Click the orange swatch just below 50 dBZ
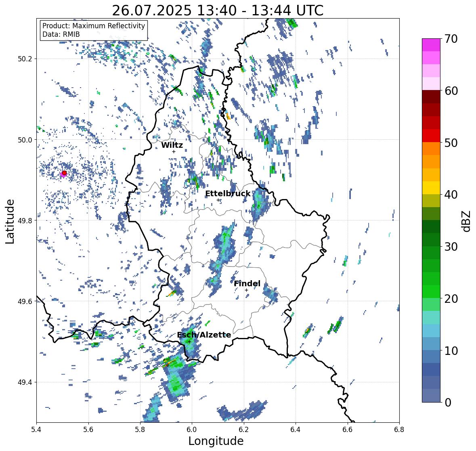476x451 pixels. point(431,149)
